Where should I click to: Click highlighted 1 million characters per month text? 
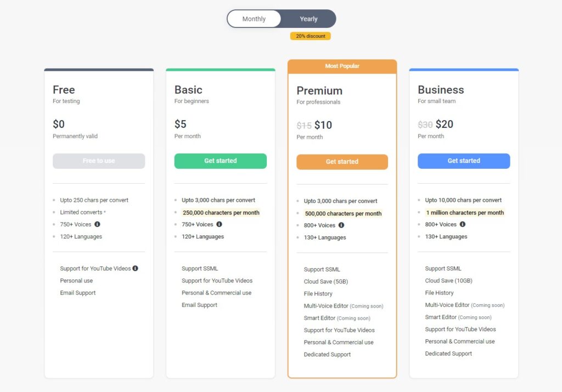pos(464,213)
